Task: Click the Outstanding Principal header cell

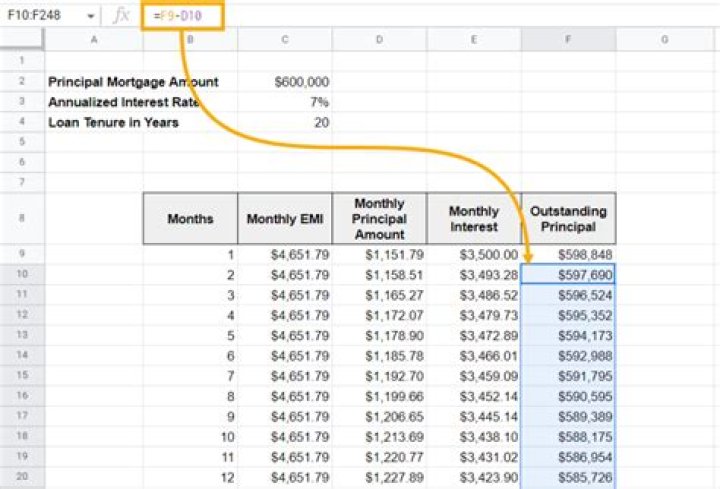Action: (x=568, y=219)
